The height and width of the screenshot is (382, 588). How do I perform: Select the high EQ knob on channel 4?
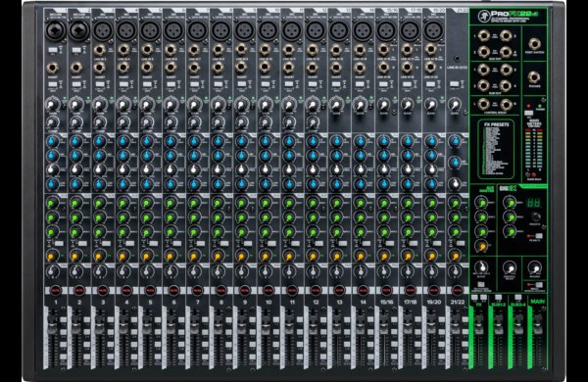pos(123,142)
